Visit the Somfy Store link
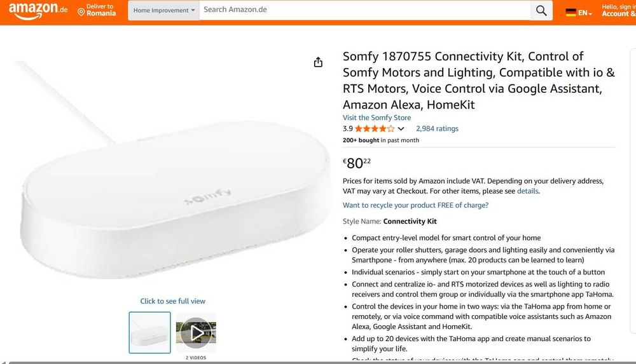636x364 pixels. click(x=377, y=118)
